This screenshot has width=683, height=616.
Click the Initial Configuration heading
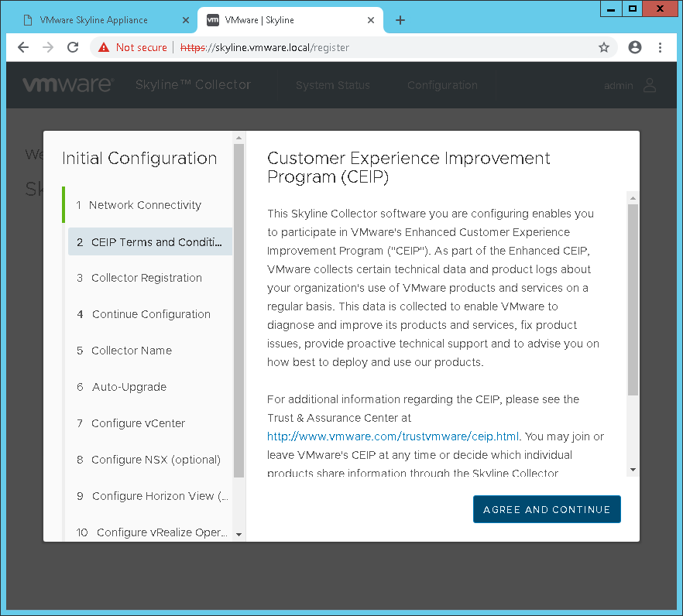pyautogui.click(x=139, y=158)
